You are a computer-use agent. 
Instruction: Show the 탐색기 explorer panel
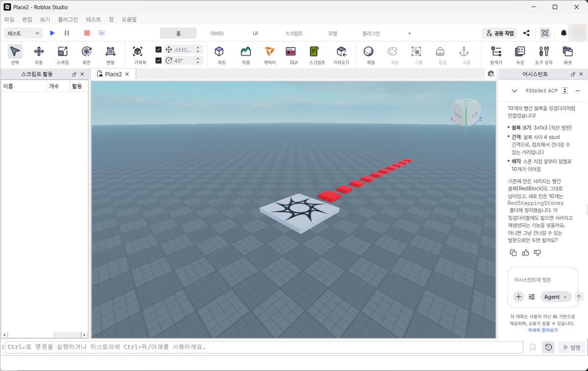coord(496,55)
